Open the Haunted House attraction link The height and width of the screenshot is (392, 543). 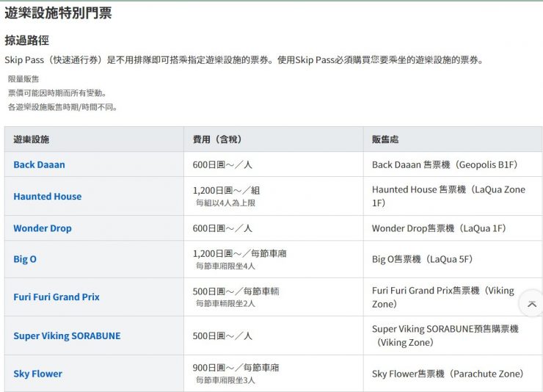coord(47,196)
